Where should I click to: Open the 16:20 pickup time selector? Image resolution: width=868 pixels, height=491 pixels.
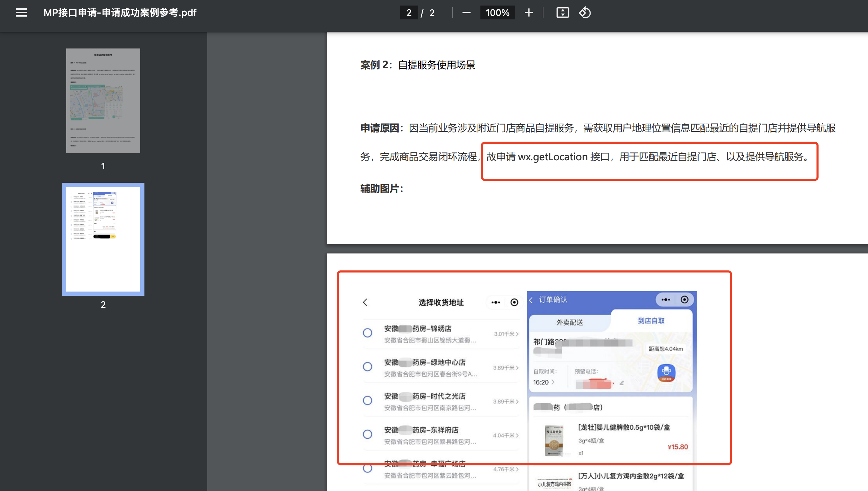(544, 382)
